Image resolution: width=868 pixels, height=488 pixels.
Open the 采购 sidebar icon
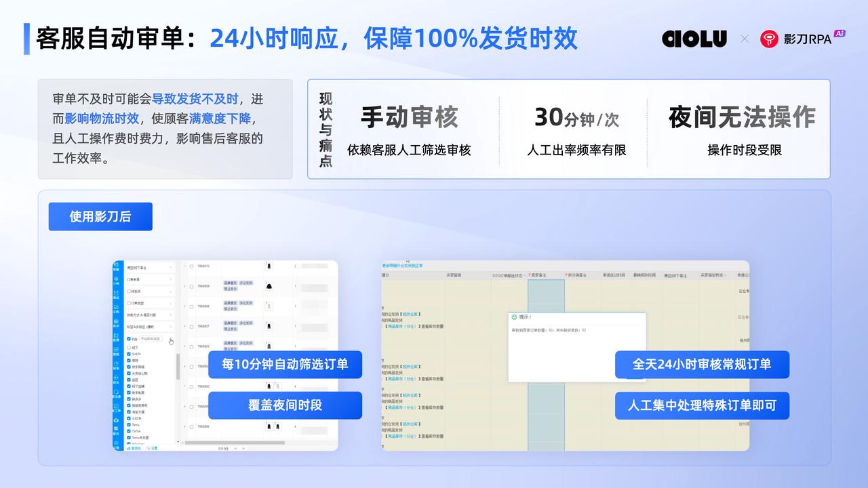(x=116, y=309)
